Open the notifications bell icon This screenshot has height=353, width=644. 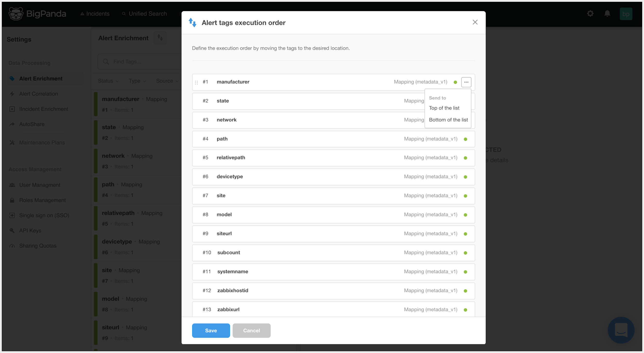(607, 14)
